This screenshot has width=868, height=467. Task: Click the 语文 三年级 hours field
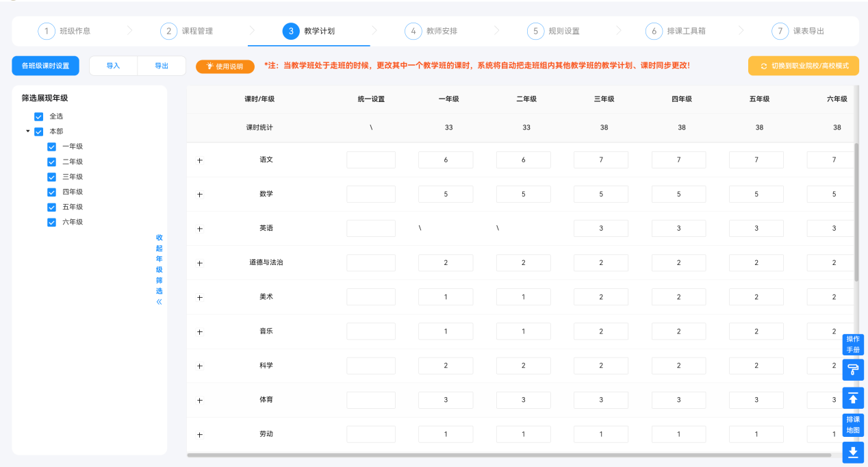point(601,160)
